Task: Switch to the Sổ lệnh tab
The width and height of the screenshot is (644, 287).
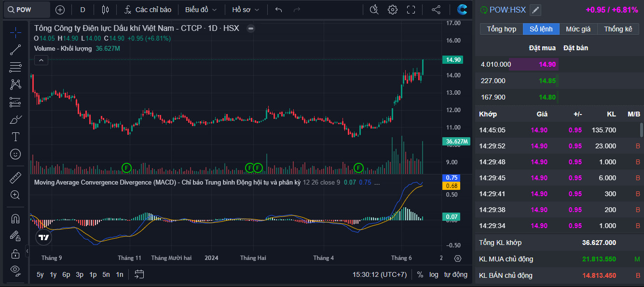Action: 541,29
